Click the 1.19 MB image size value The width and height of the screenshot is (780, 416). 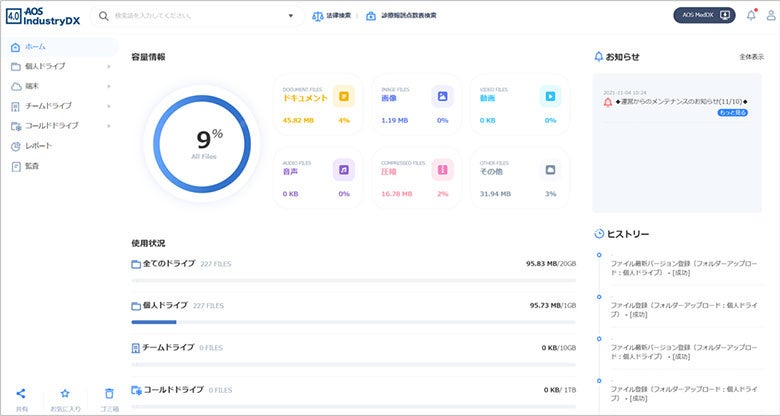coord(394,120)
